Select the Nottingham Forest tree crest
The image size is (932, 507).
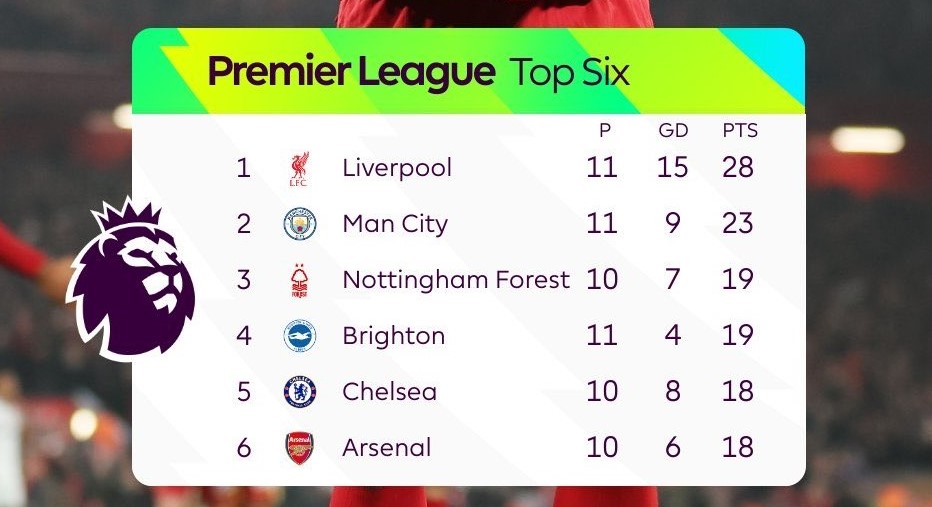pyautogui.click(x=299, y=281)
